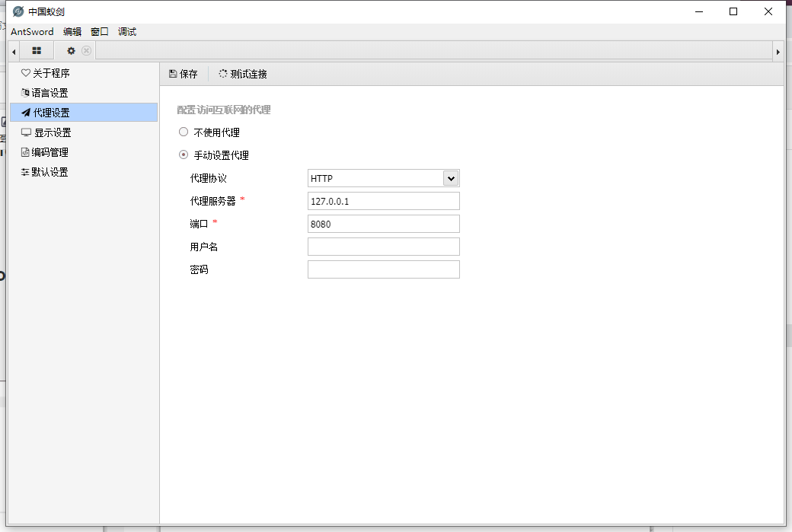Open 编码管理 in the sidebar
792x532 pixels.
coord(84,152)
